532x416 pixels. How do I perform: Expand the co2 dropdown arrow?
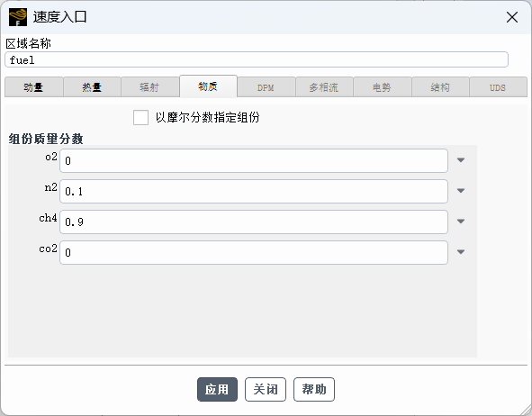click(x=460, y=252)
